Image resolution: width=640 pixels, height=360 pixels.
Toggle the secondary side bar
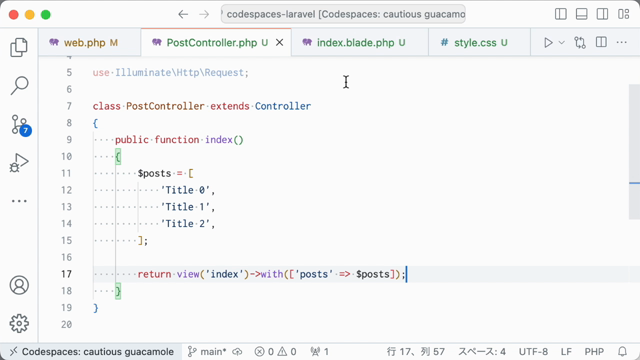click(602, 14)
